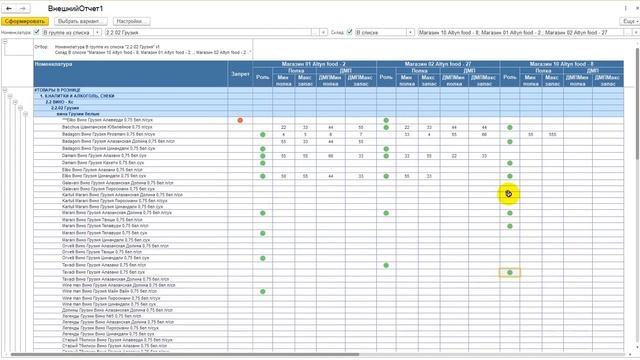640x360 pixels.
Task: Click green Роль dot, Eliko Алаверди, Магазин 02
Action: point(386,120)
